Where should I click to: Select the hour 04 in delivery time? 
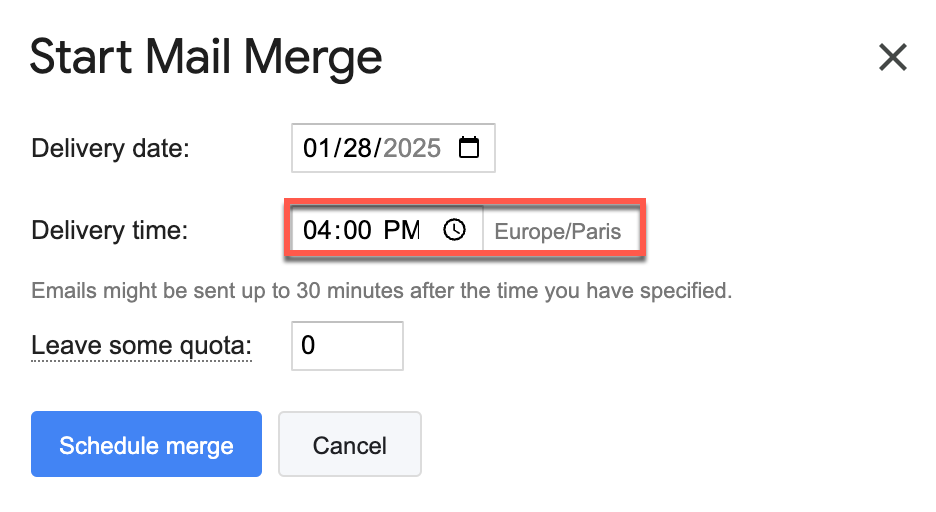316,230
